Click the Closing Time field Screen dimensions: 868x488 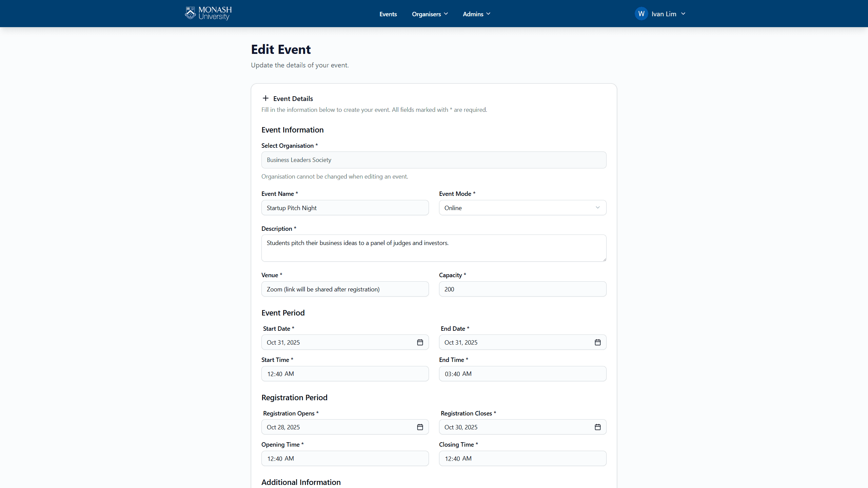coord(522,459)
